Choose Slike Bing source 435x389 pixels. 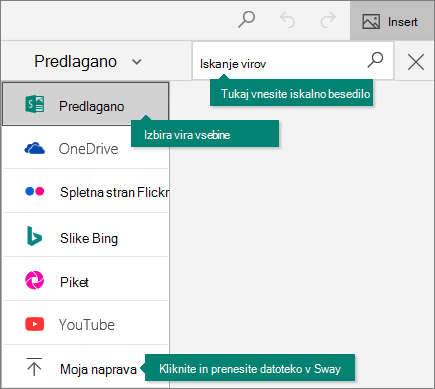click(x=86, y=236)
